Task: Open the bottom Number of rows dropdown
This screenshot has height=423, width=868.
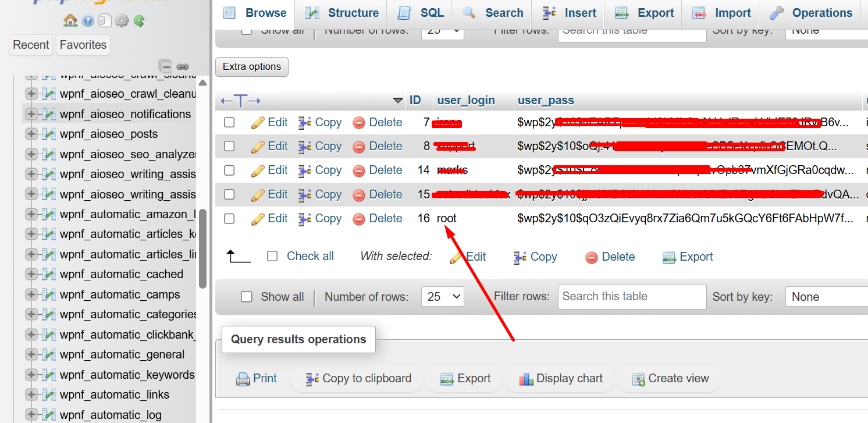Action: (x=442, y=297)
